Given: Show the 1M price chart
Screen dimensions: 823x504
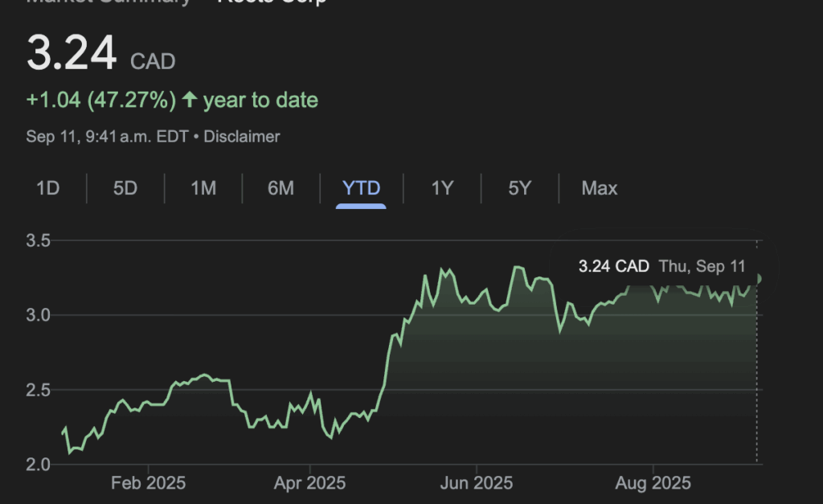Looking at the screenshot, I should click(x=203, y=188).
